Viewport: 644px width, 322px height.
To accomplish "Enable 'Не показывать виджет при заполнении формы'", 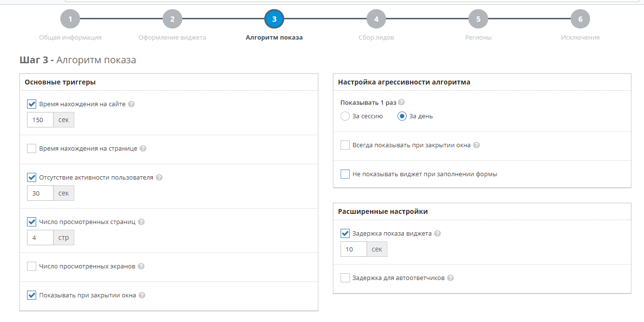I will (345, 174).
